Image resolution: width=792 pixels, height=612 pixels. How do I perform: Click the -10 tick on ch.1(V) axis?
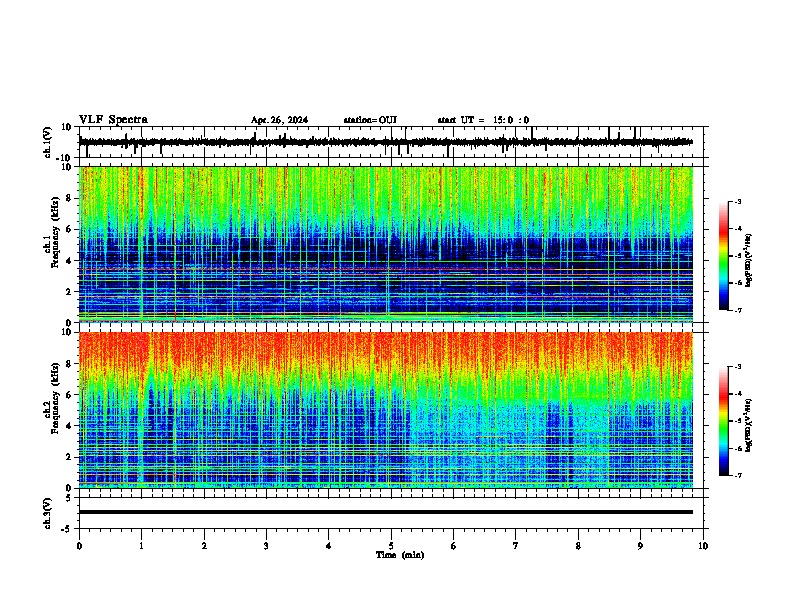64,158
